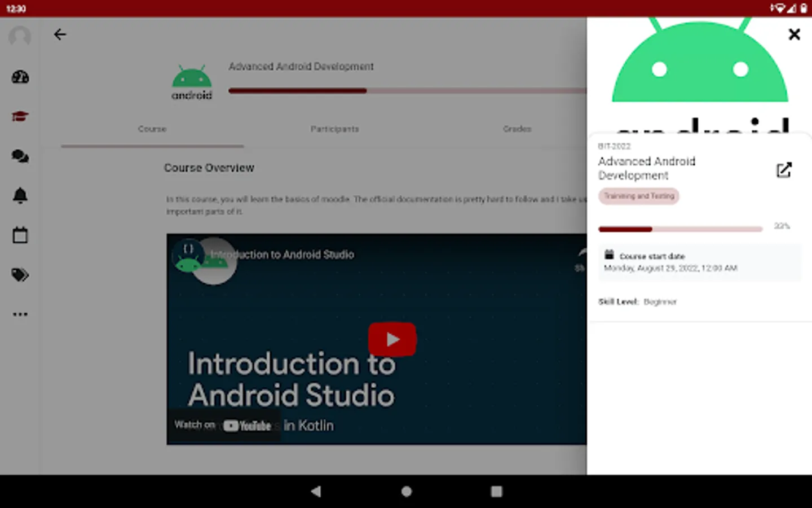Open notifications bell icon
The height and width of the screenshot is (508, 812).
20,195
